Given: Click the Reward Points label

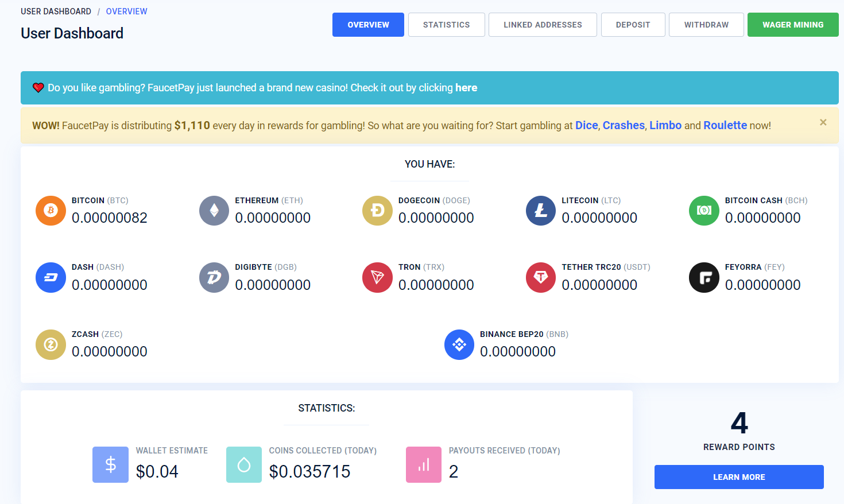Looking at the screenshot, I should [739, 447].
